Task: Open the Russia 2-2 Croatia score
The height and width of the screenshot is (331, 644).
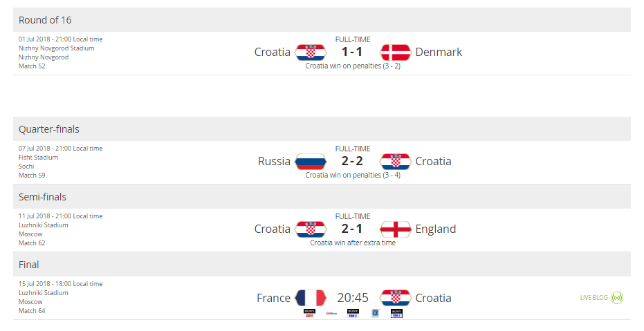Action: [x=352, y=161]
